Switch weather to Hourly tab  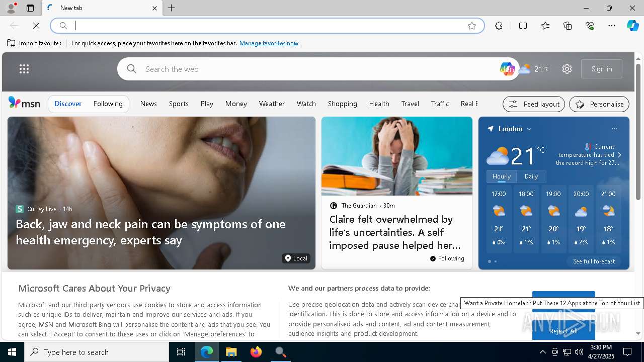point(501,176)
